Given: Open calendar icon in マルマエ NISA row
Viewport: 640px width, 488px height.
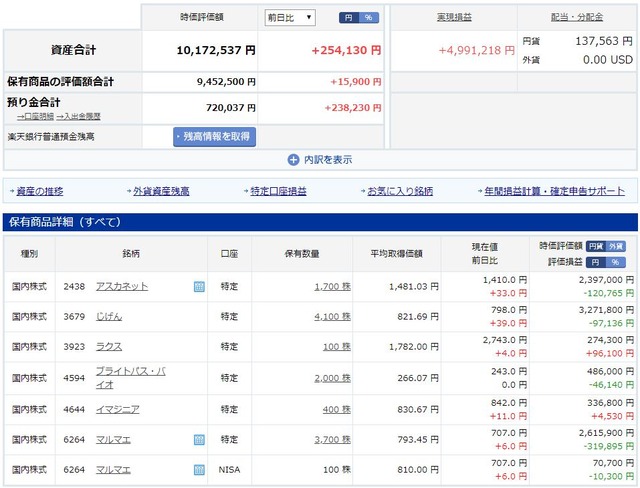Looking at the screenshot, I should point(199,470).
